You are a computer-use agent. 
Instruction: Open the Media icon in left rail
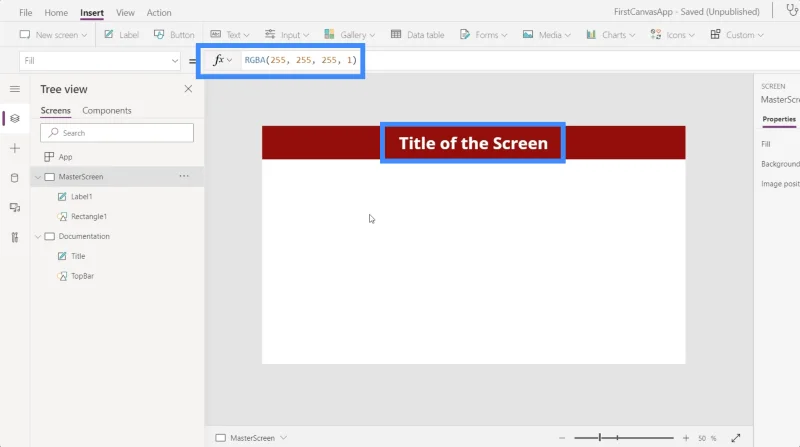click(x=15, y=208)
